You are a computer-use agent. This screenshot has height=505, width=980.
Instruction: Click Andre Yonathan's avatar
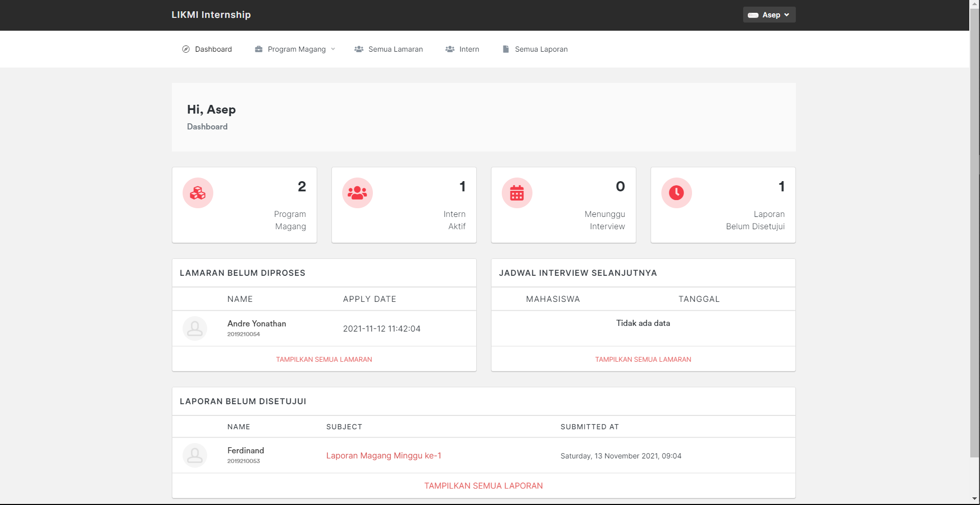coord(195,328)
